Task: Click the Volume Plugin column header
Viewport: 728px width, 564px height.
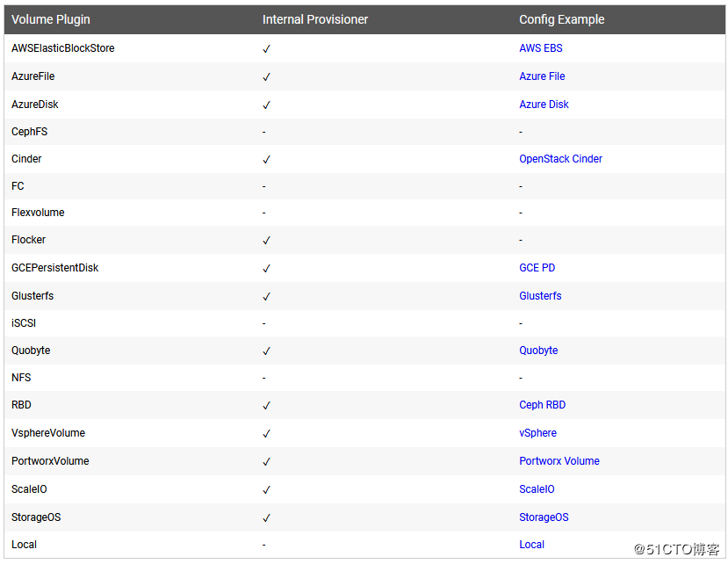Action: click(51, 19)
